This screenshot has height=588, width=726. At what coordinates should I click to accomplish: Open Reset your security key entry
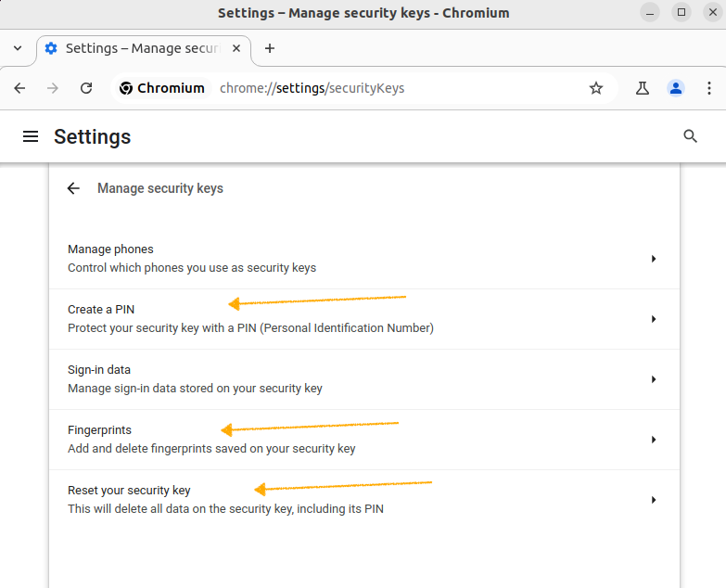[x=364, y=500]
